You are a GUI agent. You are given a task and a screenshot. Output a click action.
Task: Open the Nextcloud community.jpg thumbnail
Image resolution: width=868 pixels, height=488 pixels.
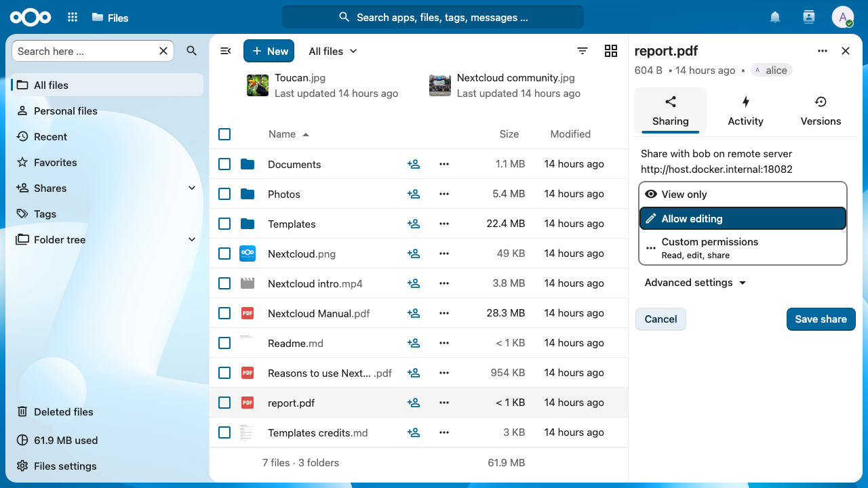click(440, 85)
